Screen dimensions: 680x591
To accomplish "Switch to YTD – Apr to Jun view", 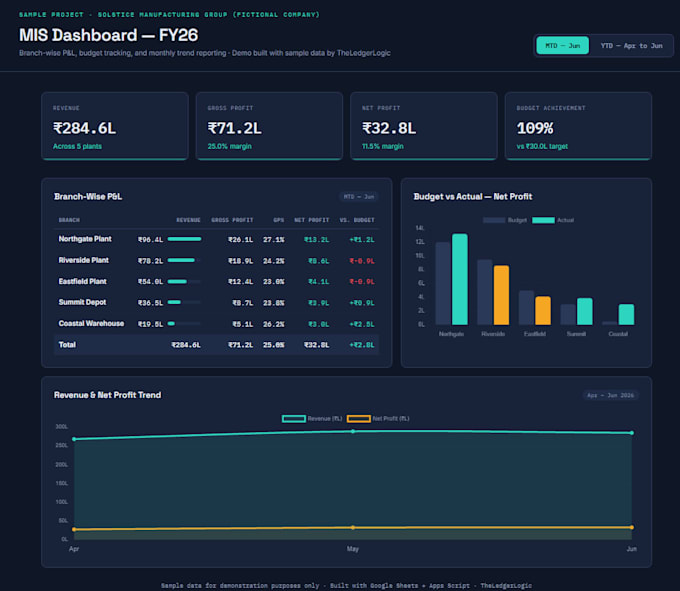I will pyautogui.click(x=631, y=46).
